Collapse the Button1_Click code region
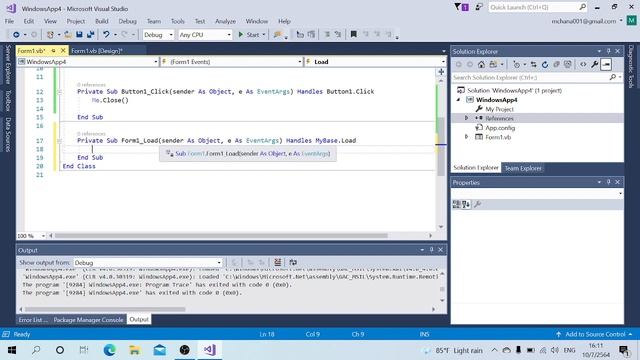The height and width of the screenshot is (360, 640). (x=60, y=92)
